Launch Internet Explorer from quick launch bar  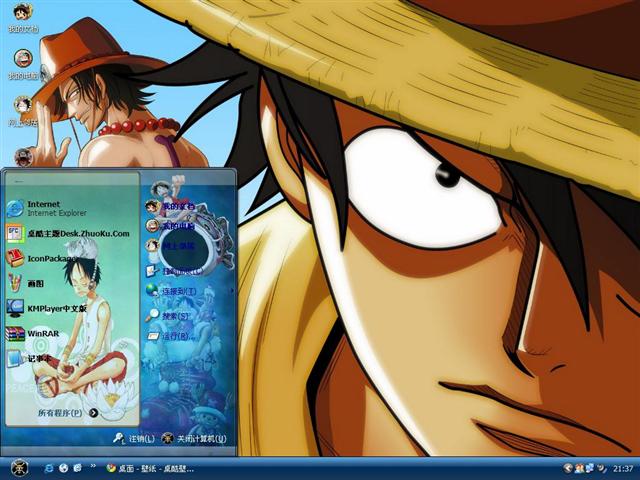[49, 468]
